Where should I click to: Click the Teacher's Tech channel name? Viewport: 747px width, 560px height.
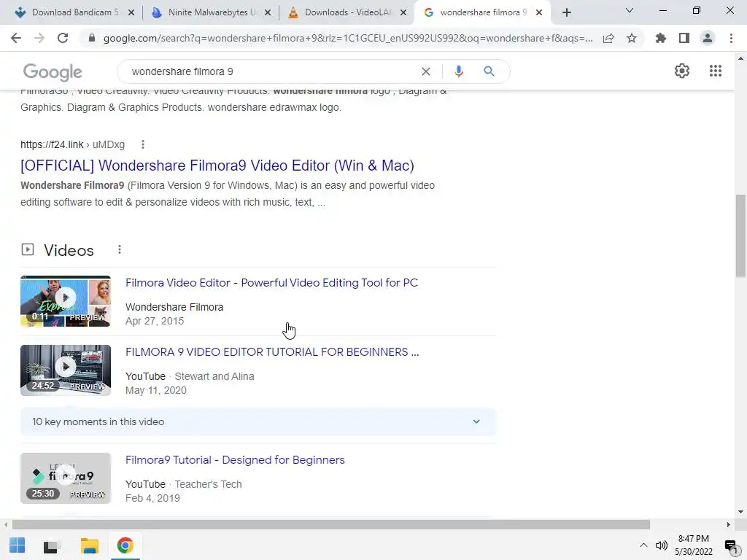[x=208, y=484]
